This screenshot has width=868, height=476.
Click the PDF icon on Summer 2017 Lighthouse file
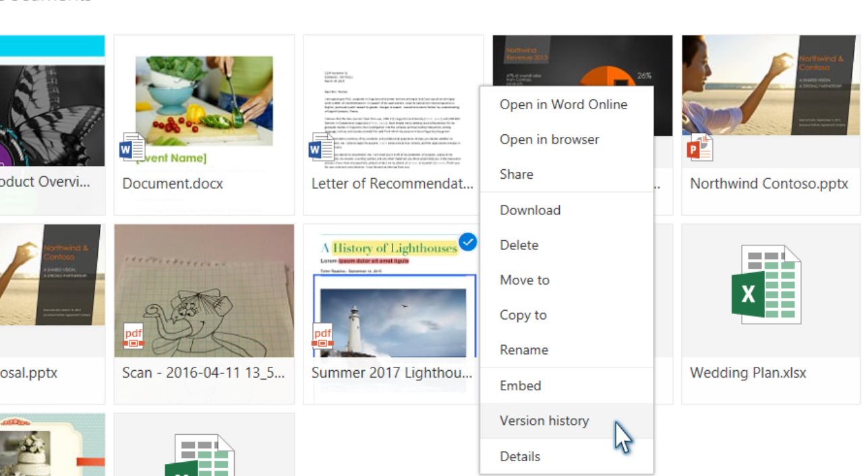pos(322,336)
